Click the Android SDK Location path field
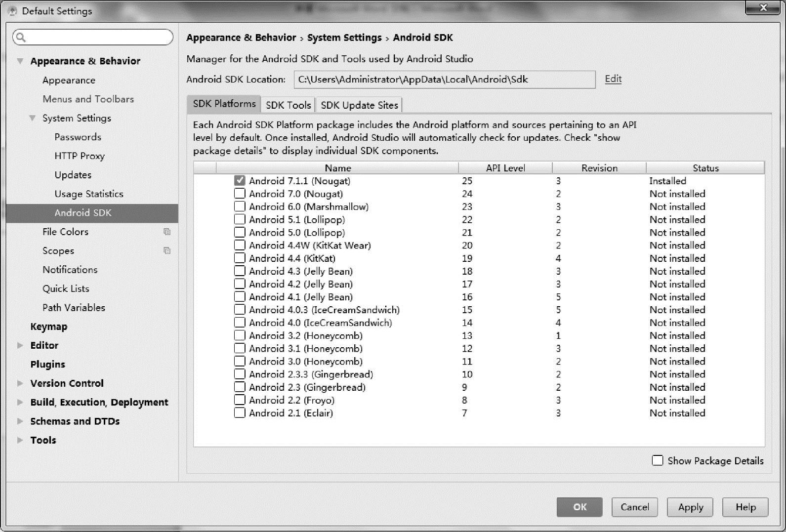This screenshot has height=532, width=786. click(x=445, y=80)
